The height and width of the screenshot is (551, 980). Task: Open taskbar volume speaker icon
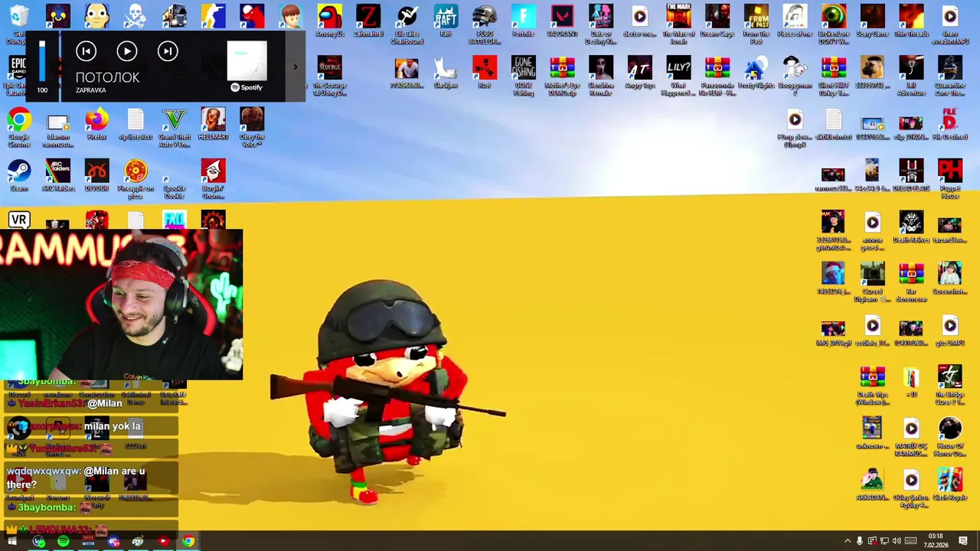coord(897,541)
